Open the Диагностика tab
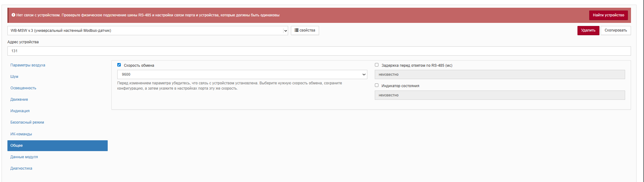Screen dimensions: 644x182 [21, 168]
